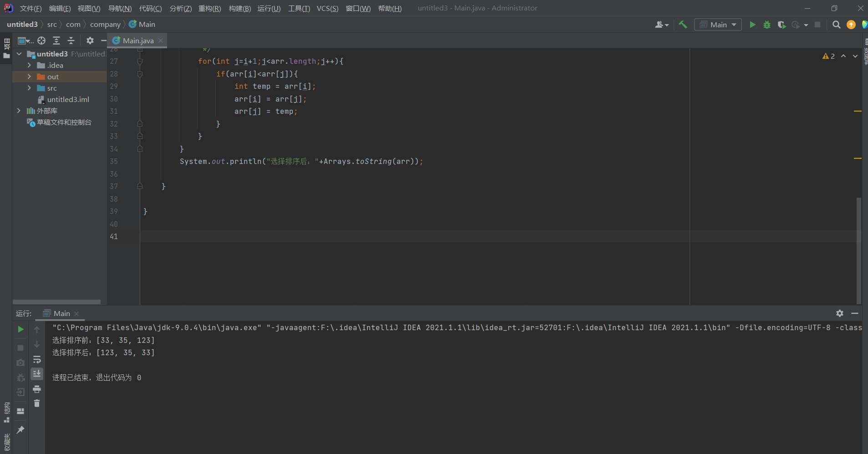Image resolution: width=868 pixels, height=454 pixels.
Task: Rerun Main from run panel
Action: (x=20, y=329)
